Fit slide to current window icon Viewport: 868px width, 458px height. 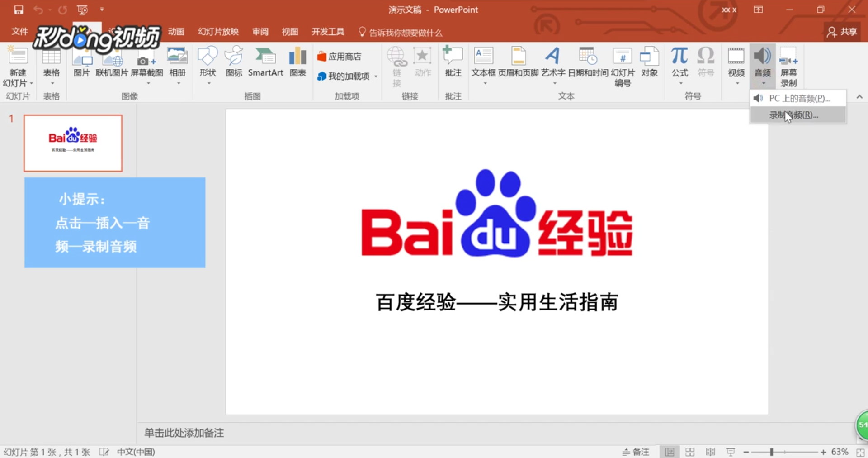tap(860, 452)
